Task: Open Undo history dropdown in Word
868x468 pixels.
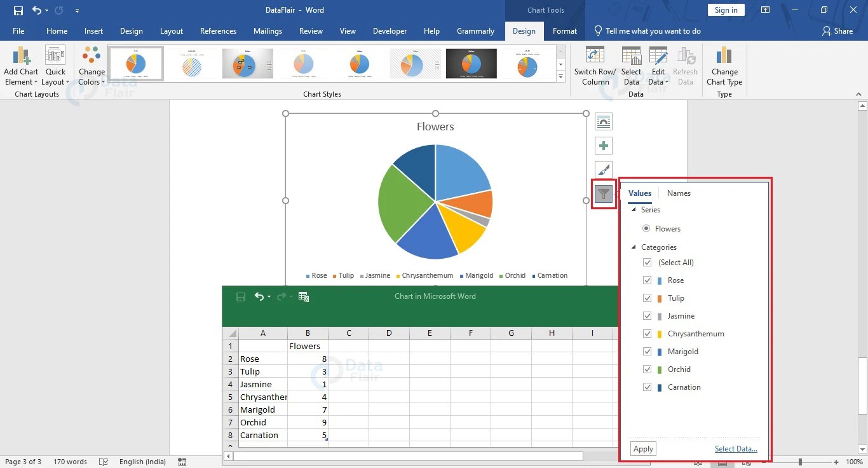Action: (46, 10)
